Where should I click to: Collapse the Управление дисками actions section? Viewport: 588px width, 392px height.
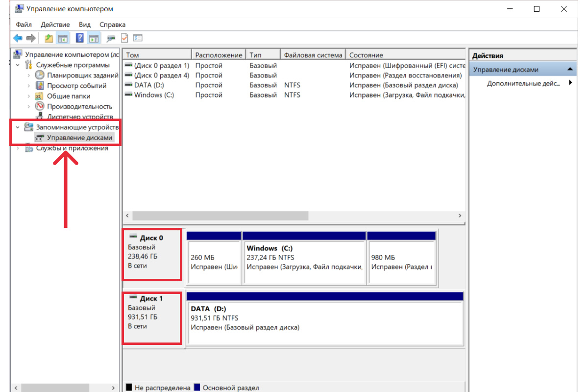point(570,70)
